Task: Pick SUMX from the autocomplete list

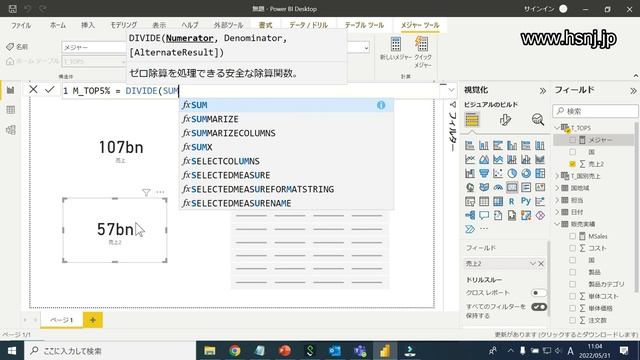Action: tap(287, 147)
